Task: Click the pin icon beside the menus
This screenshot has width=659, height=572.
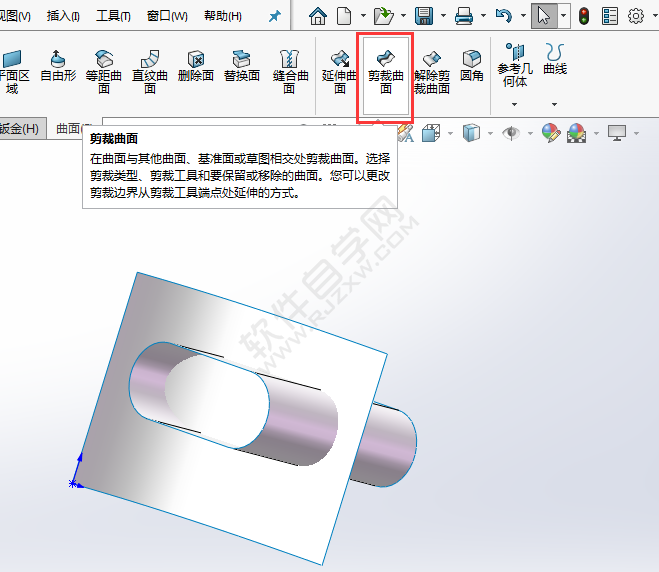Action: pos(274,16)
